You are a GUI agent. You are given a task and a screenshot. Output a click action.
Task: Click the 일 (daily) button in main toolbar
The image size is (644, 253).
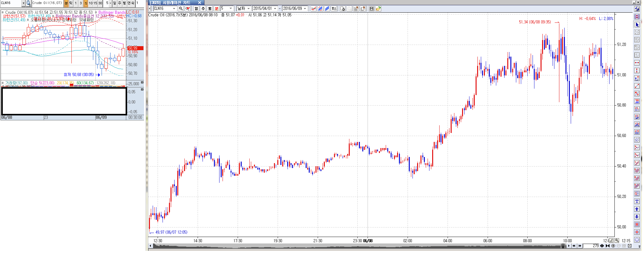tap(196, 9)
